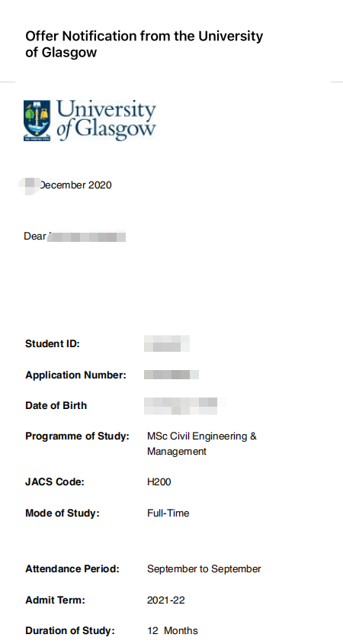
Task: Click the Offer Notification title heading
Action: click(x=144, y=44)
